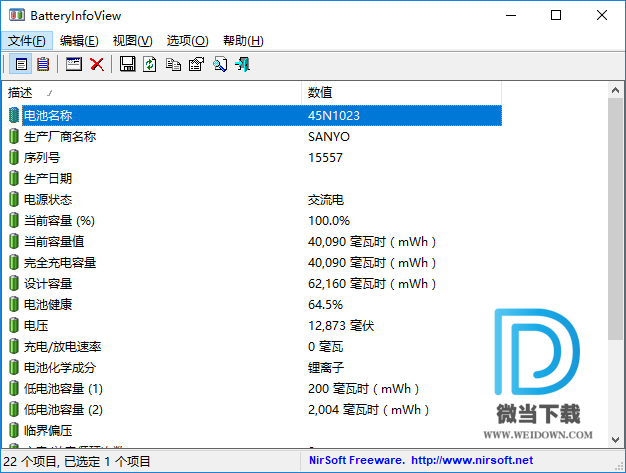Click the red X delete icon
The width and height of the screenshot is (626, 473).
tap(97, 64)
